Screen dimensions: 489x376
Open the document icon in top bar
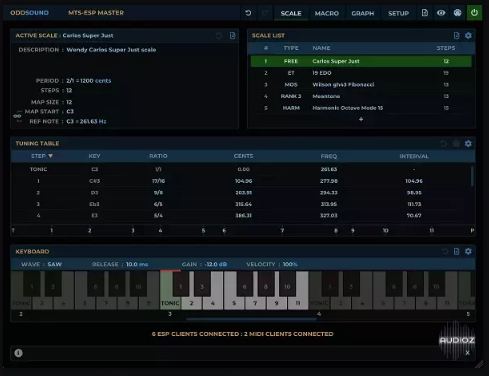click(425, 13)
